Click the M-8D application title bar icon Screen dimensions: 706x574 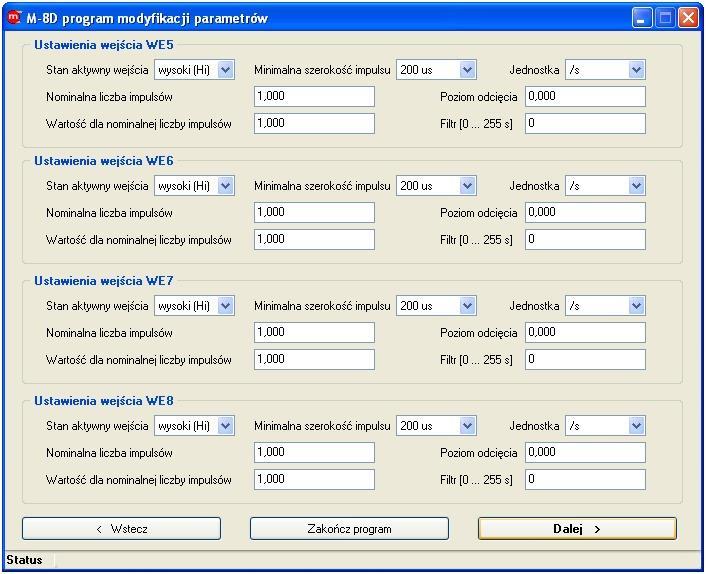[14, 17]
